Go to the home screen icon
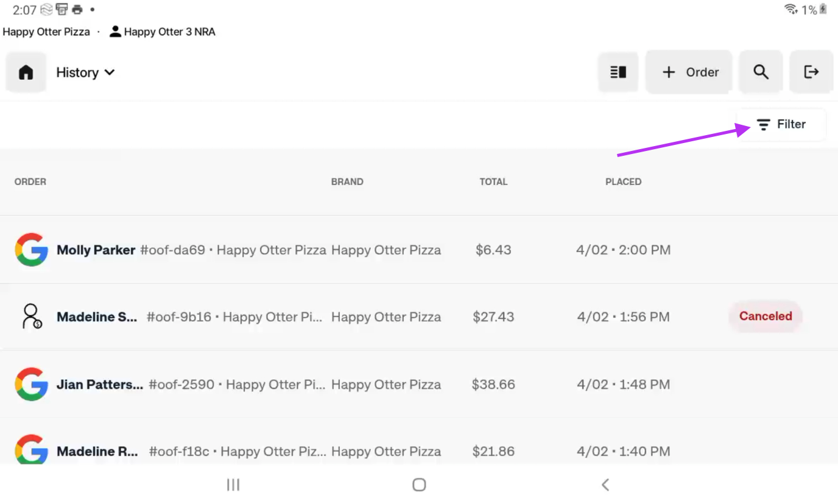This screenshot has height=504, width=838. (26, 72)
